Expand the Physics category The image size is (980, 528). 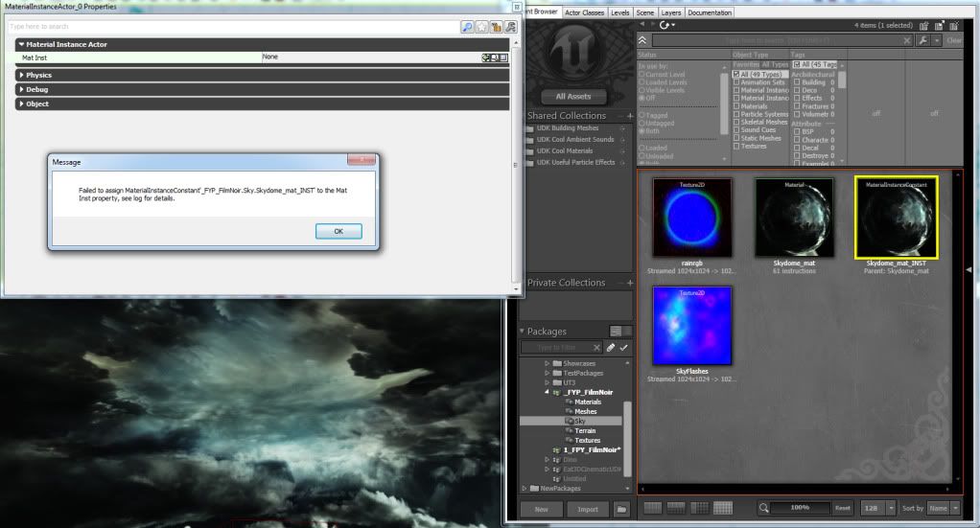pos(22,75)
